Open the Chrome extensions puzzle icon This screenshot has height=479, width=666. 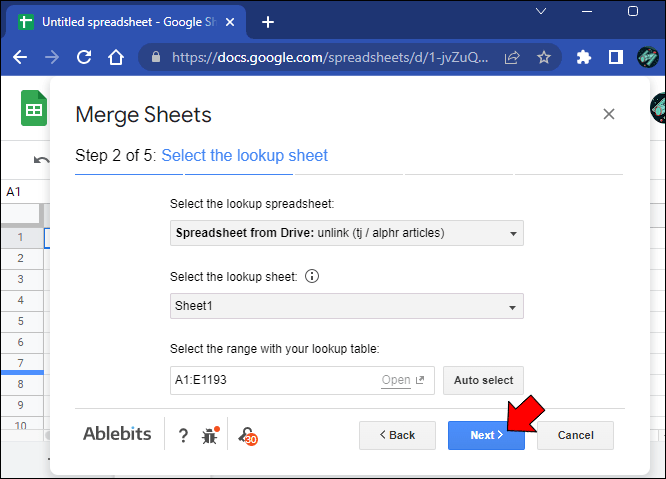point(584,57)
